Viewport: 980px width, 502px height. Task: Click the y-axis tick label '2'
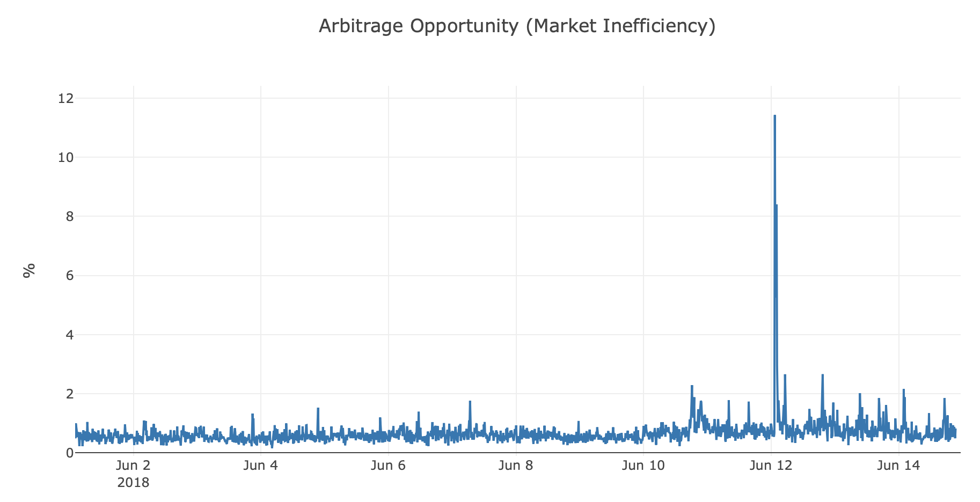coord(69,394)
